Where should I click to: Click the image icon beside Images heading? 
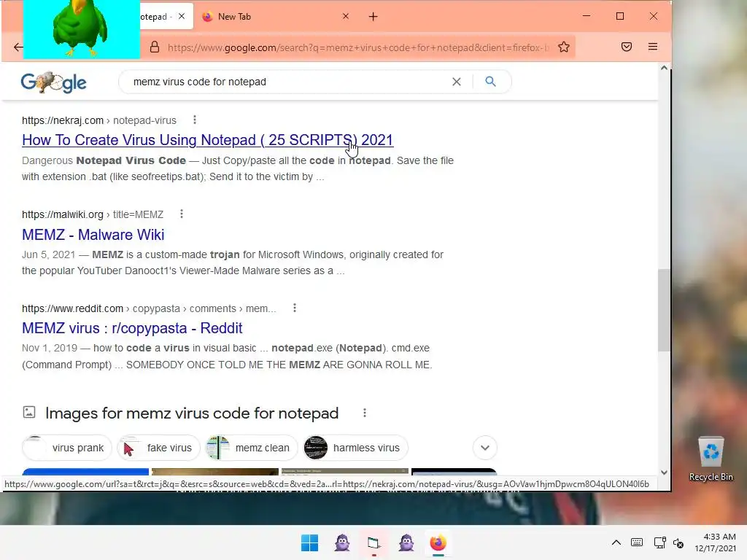pyautogui.click(x=29, y=412)
